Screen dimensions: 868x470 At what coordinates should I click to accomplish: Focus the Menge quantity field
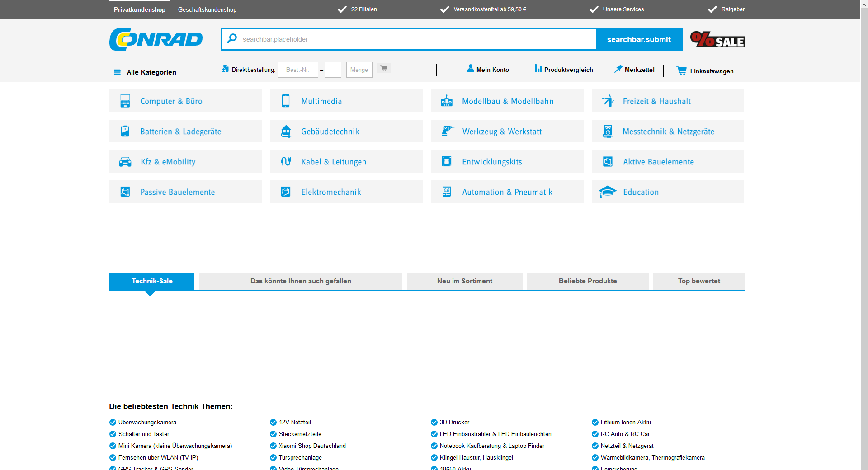click(x=359, y=70)
